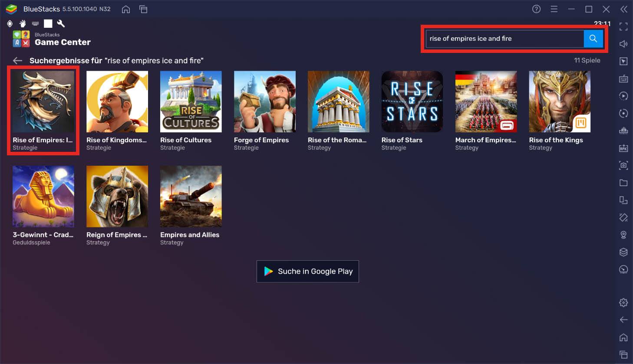This screenshot has width=633, height=364.
Task: Collapse the sidebar with double chevron icon
Action: coord(624,9)
